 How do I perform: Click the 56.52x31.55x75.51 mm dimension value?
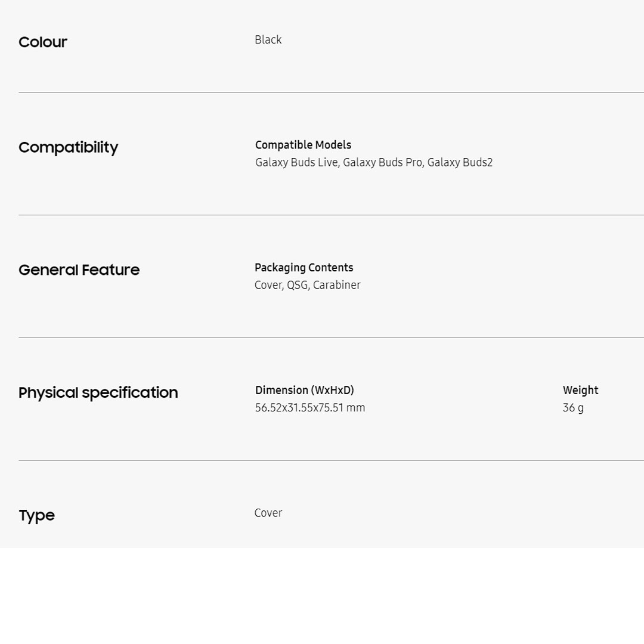310,408
